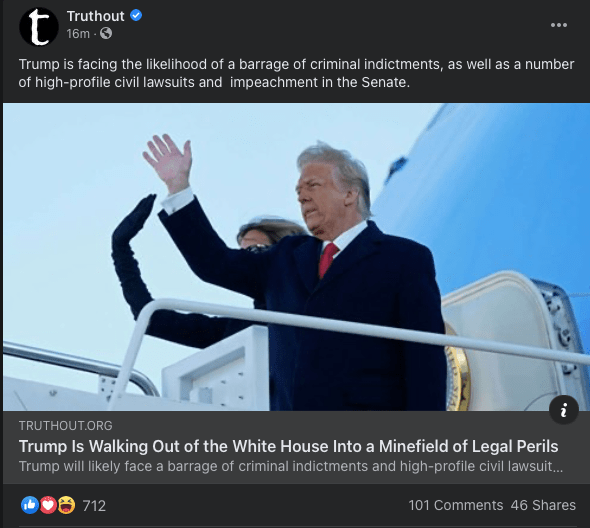Viewport: 590px width, 528px height.
Task: Open the 712 reactions count list
Action: click(x=94, y=506)
